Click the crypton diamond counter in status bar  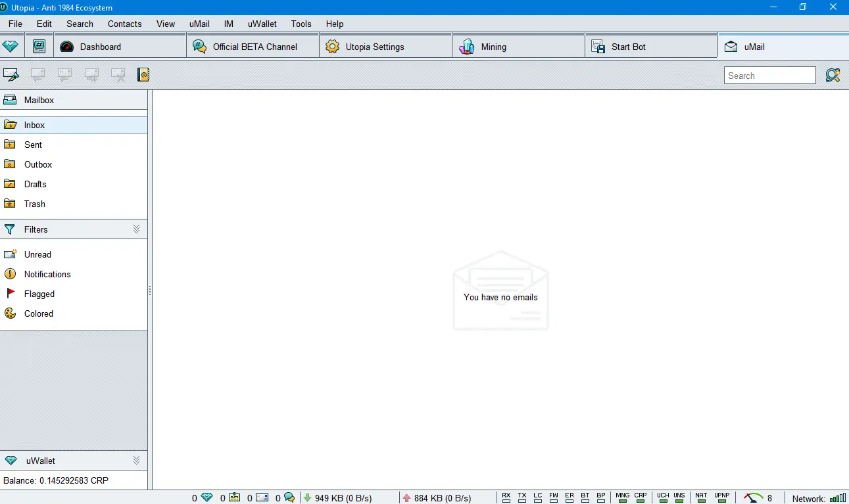pyautogui.click(x=206, y=497)
